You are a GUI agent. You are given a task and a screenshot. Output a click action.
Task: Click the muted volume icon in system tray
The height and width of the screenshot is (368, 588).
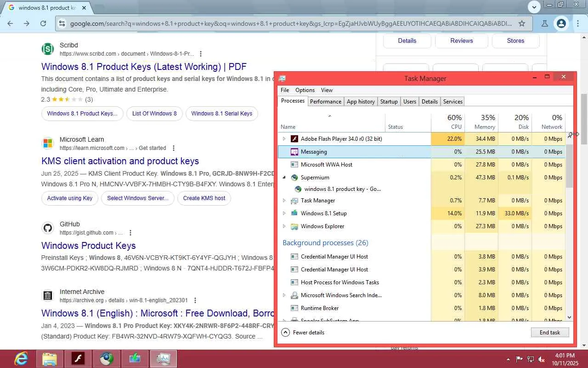(542, 359)
